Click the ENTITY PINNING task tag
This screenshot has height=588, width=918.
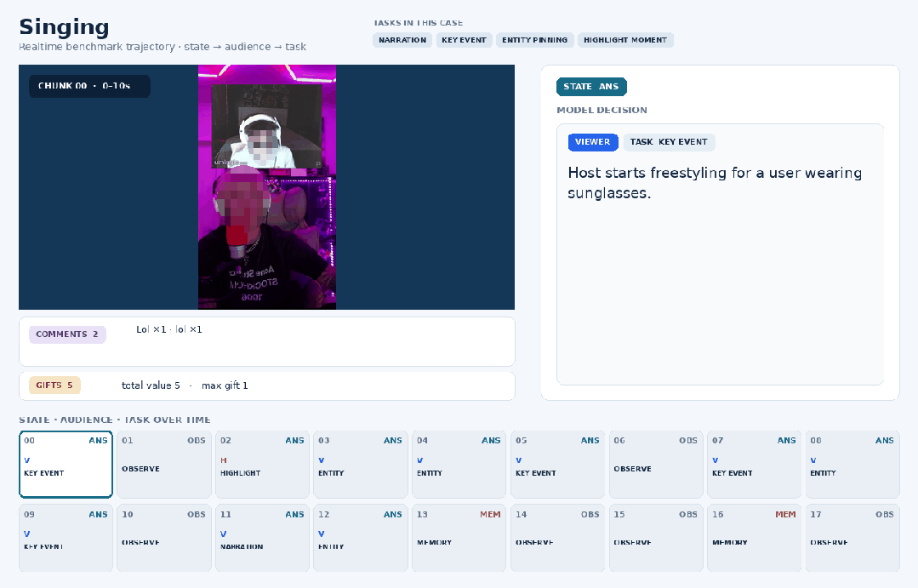(x=534, y=40)
